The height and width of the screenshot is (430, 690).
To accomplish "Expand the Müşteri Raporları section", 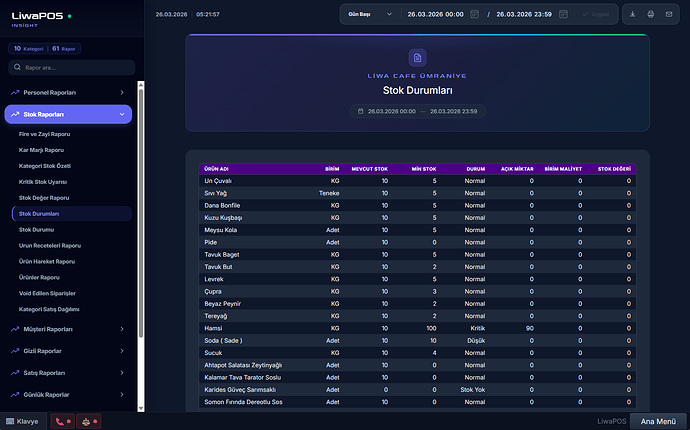I will point(68,328).
